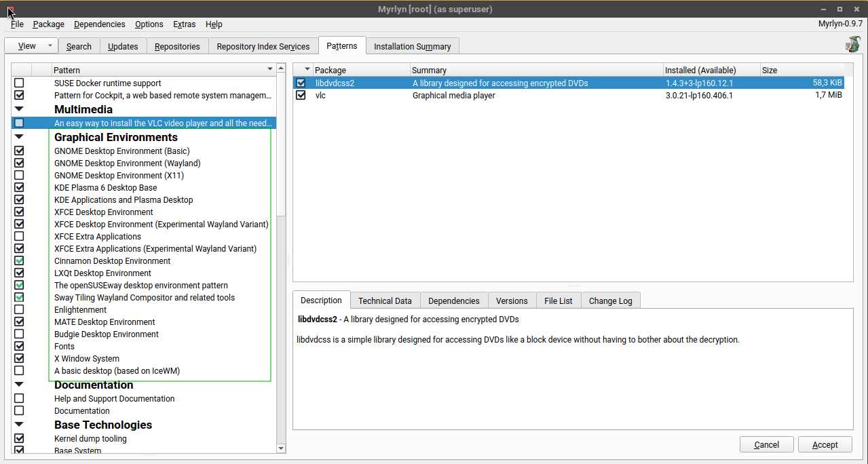Click auto-install status icon for openSUSEway pattern

pyautogui.click(x=19, y=286)
